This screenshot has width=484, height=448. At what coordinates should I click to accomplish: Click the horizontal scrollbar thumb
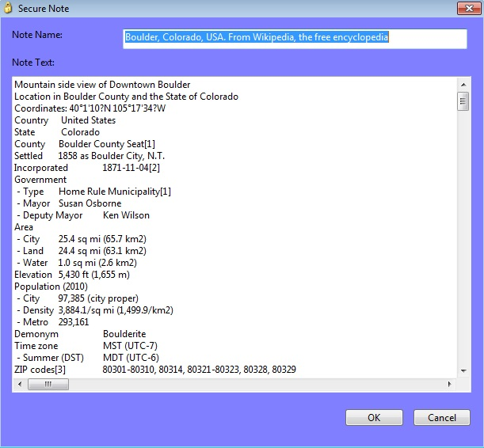pos(48,385)
